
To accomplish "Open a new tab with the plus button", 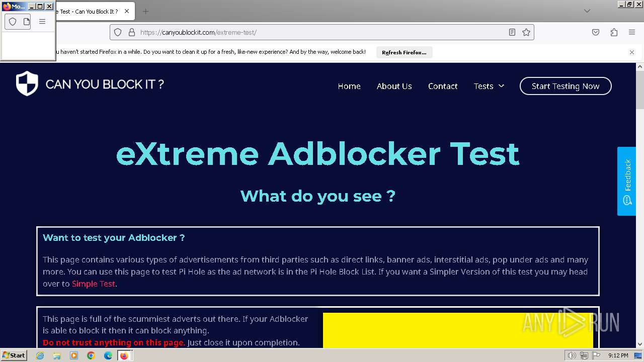I will [x=145, y=11].
